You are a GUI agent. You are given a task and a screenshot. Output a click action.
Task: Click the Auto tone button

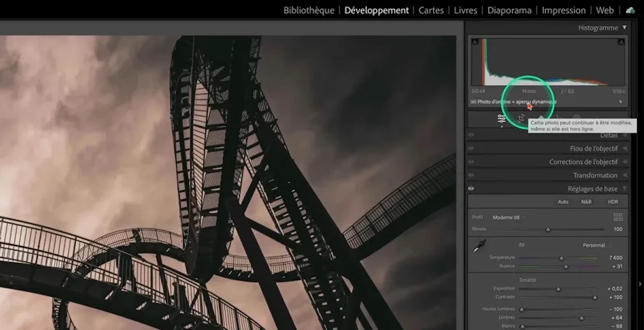point(563,202)
